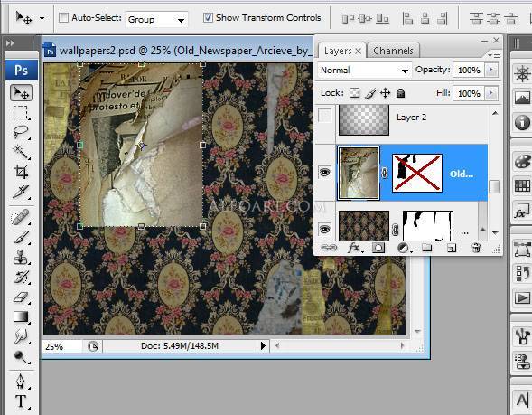
Task: Select the Pen tool
Action: (x=21, y=382)
